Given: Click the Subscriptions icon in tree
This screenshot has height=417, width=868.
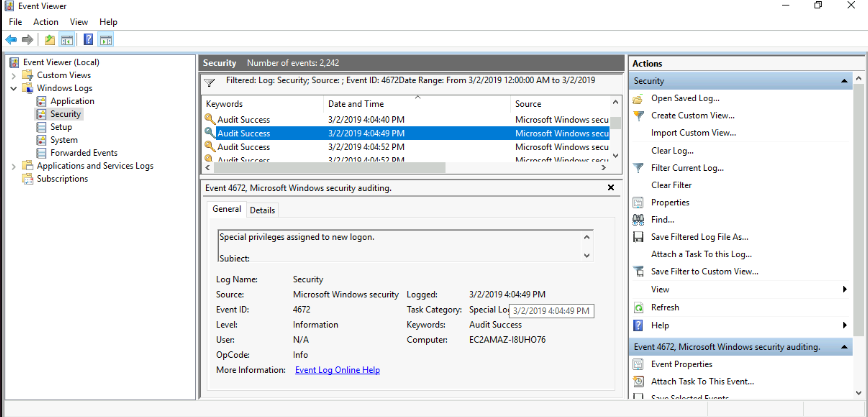Looking at the screenshot, I should tap(28, 179).
